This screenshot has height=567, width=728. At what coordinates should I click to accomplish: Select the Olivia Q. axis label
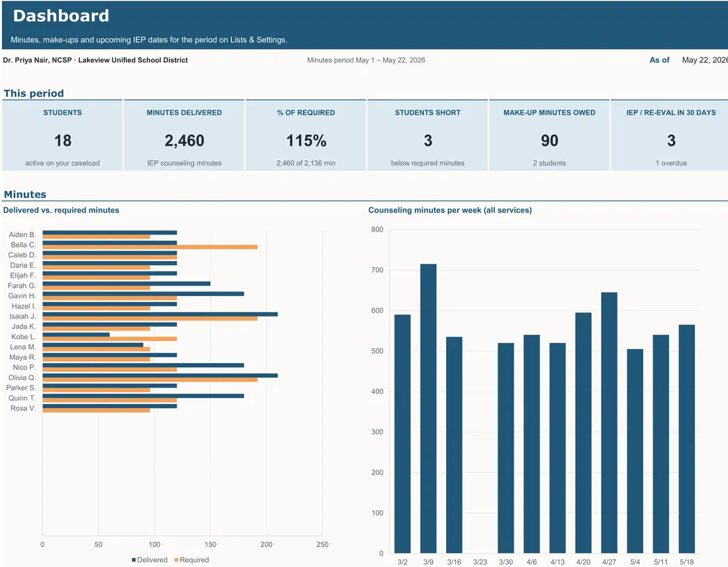22,378
